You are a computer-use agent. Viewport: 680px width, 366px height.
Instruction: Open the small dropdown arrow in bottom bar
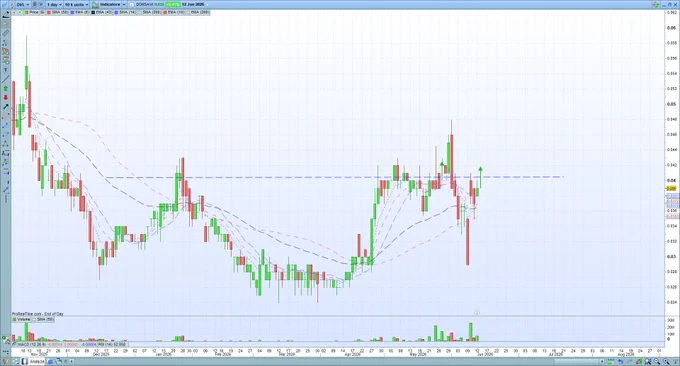[x=72, y=362]
